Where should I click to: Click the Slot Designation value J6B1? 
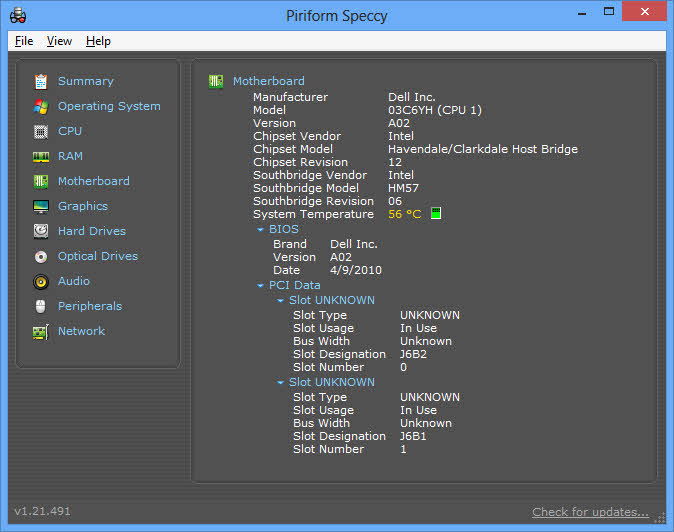[x=413, y=436]
